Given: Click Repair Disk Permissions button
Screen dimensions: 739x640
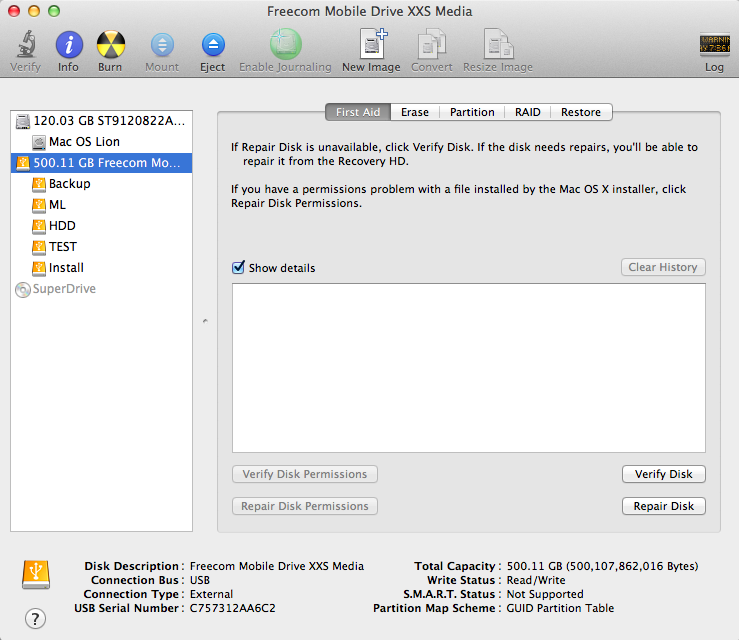Looking at the screenshot, I should tap(305, 506).
